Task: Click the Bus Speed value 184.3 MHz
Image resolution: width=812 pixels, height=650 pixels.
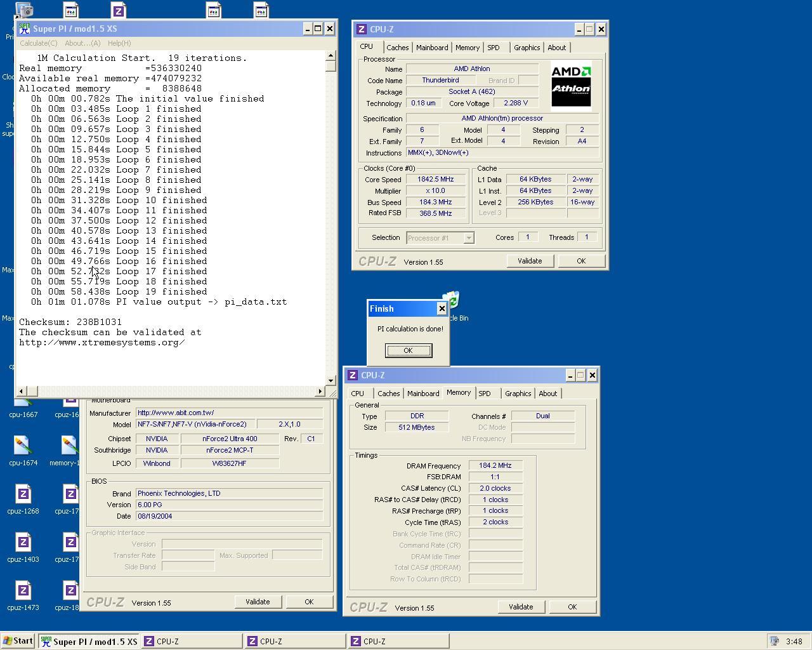Action: click(x=435, y=202)
